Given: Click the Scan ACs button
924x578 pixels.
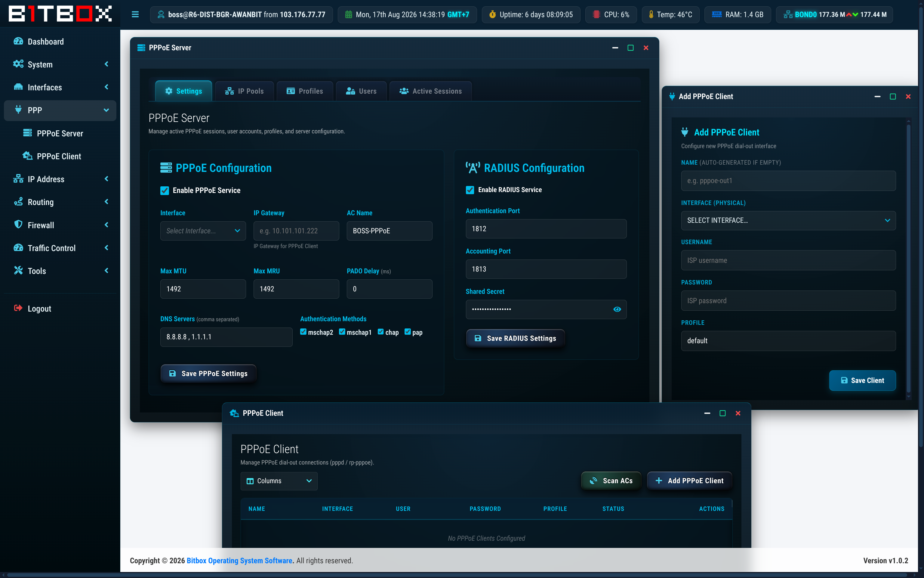Looking at the screenshot, I should pos(611,480).
